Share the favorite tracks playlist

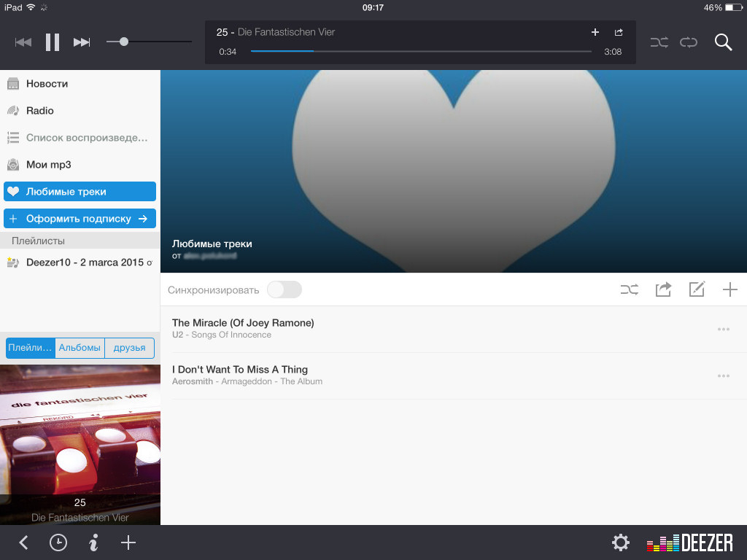coord(663,289)
